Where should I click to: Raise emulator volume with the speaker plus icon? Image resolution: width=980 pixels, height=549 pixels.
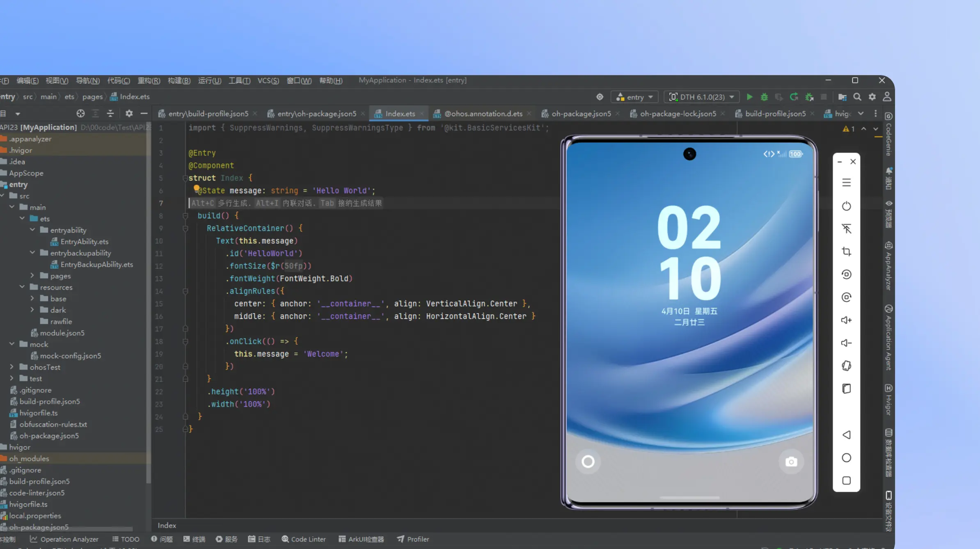(846, 320)
